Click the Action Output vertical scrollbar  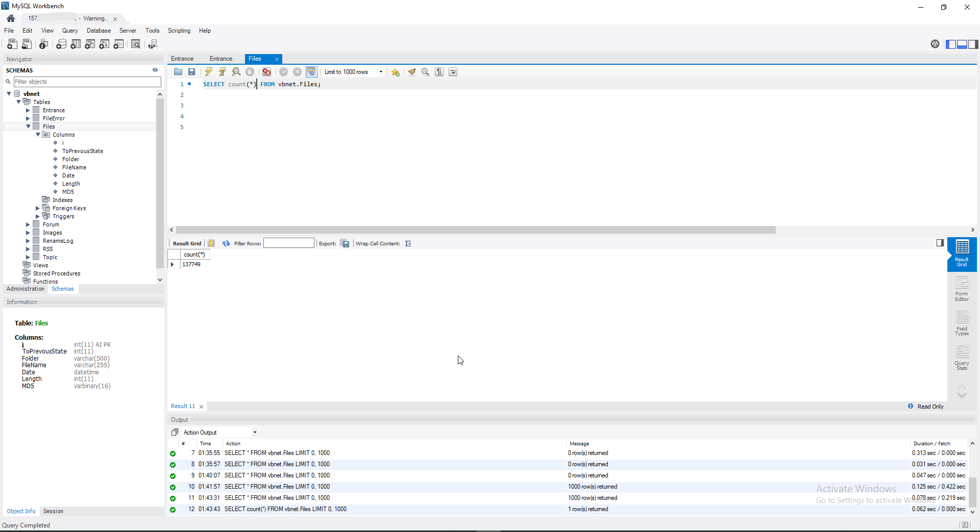(x=972, y=492)
